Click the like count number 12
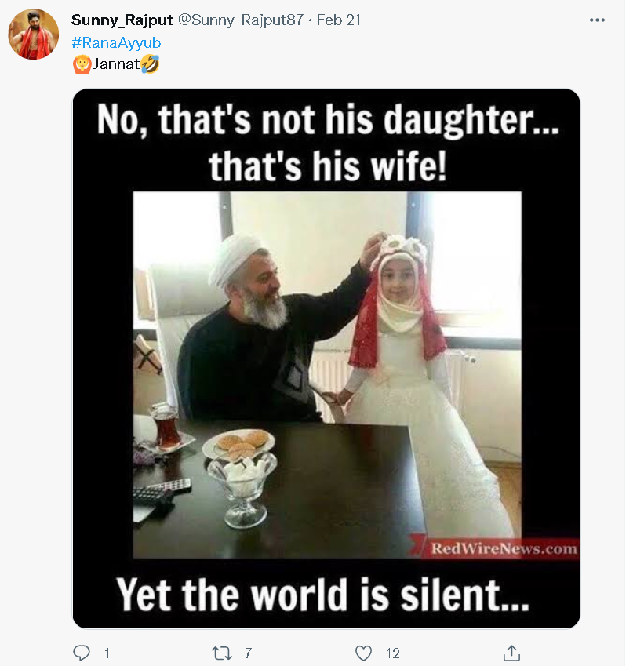 (393, 653)
